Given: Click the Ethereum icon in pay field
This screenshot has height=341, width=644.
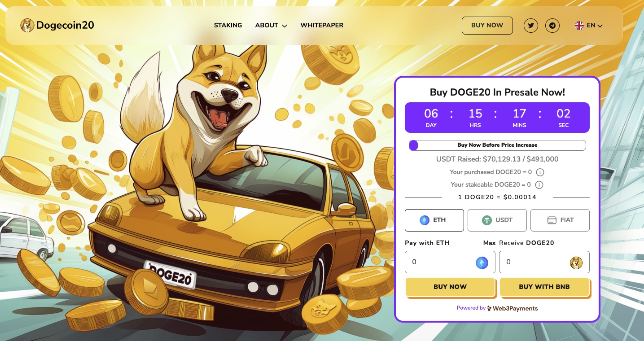Looking at the screenshot, I should point(482,262).
